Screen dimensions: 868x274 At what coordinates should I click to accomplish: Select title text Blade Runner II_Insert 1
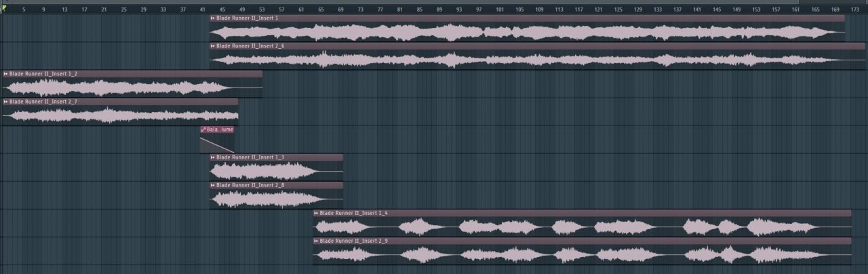tap(247, 18)
